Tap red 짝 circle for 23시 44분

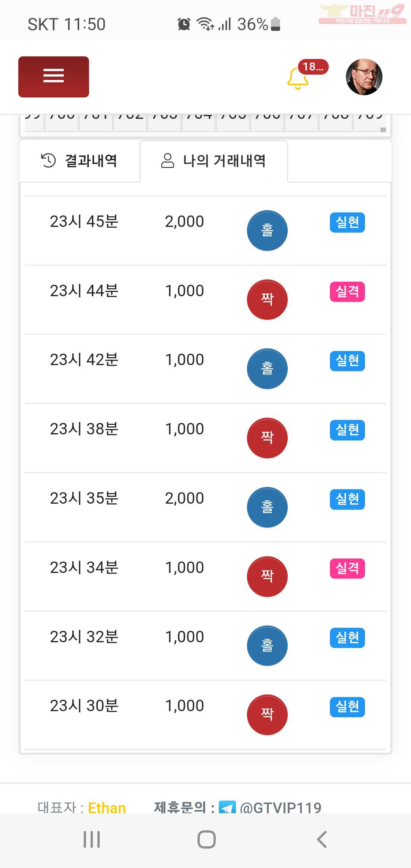click(x=267, y=300)
